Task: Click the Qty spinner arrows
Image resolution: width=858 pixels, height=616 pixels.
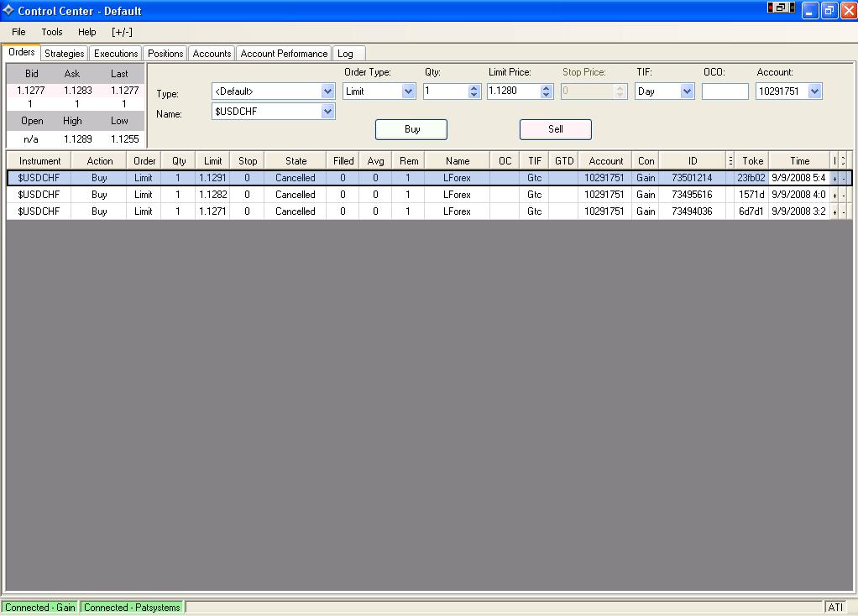Action: pyautogui.click(x=473, y=91)
